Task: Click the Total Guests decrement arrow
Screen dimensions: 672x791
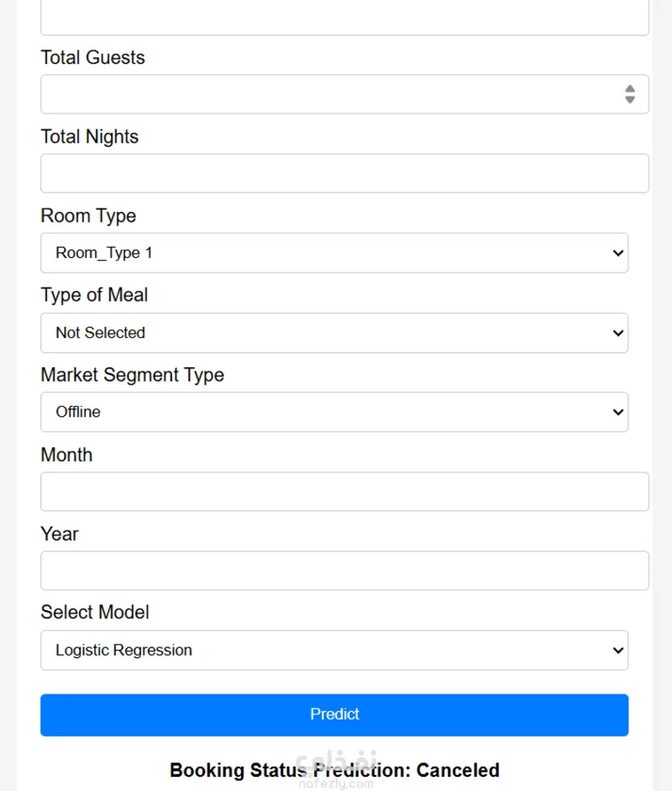Action: click(x=630, y=99)
